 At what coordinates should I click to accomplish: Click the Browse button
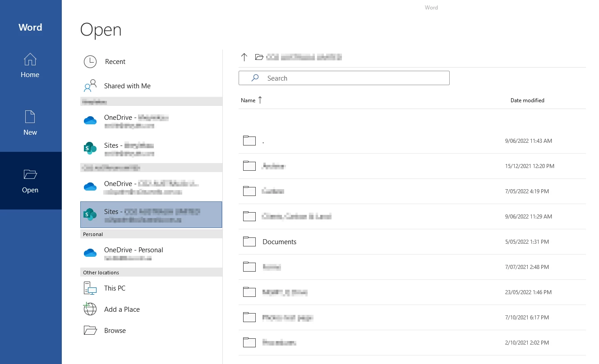(x=151, y=331)
